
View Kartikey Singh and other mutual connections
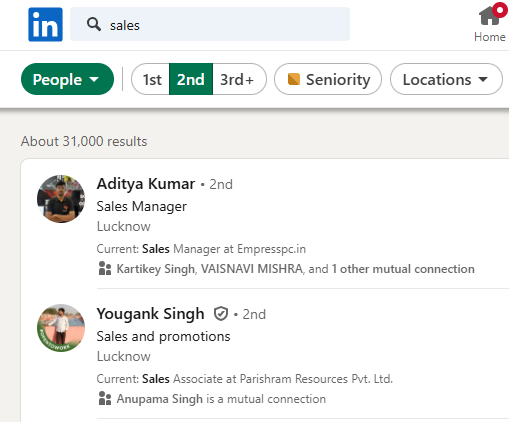(x=295, y=269)
